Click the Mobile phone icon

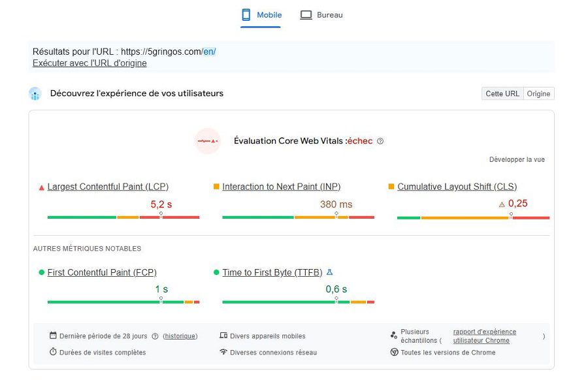click(246, 15)
